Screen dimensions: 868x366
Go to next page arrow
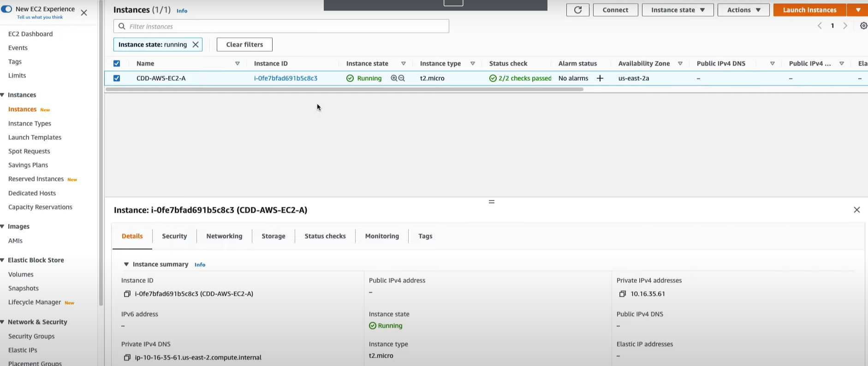point(845,26)
